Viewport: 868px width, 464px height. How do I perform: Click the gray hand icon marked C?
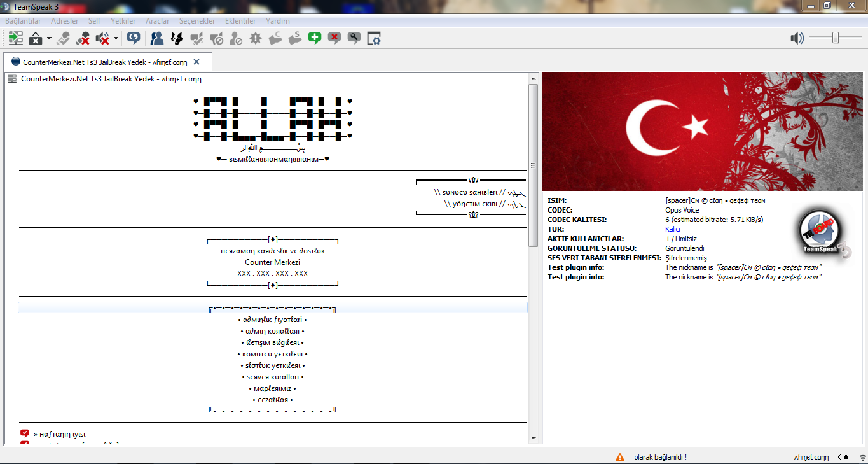275,38
